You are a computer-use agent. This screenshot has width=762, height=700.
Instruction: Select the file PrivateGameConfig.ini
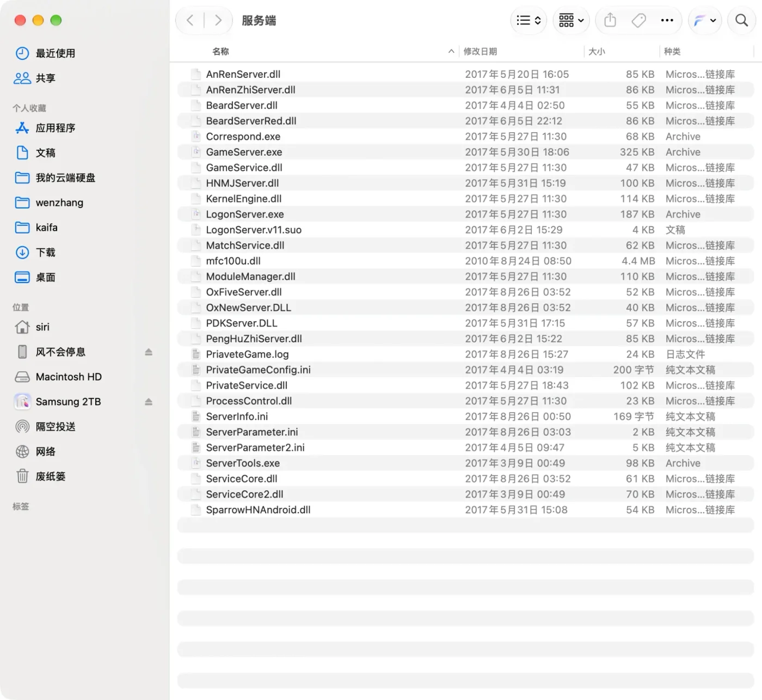(466, 370)
